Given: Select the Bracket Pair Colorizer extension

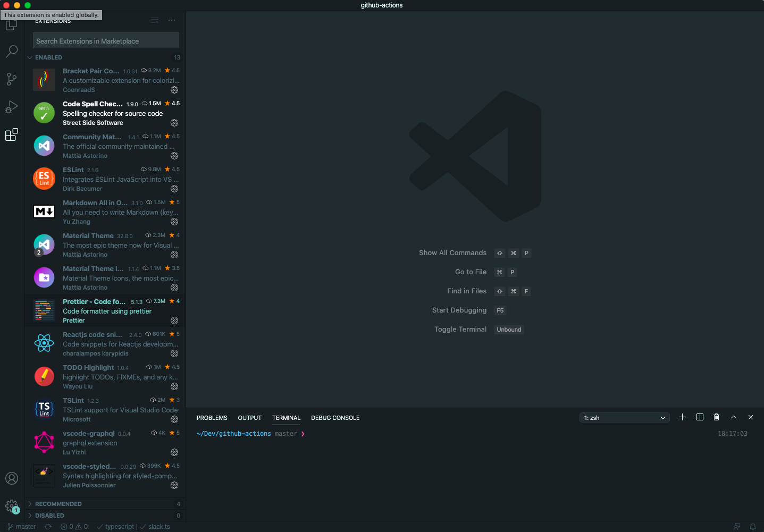Looking at the screenshot, I should coord(105,80).
